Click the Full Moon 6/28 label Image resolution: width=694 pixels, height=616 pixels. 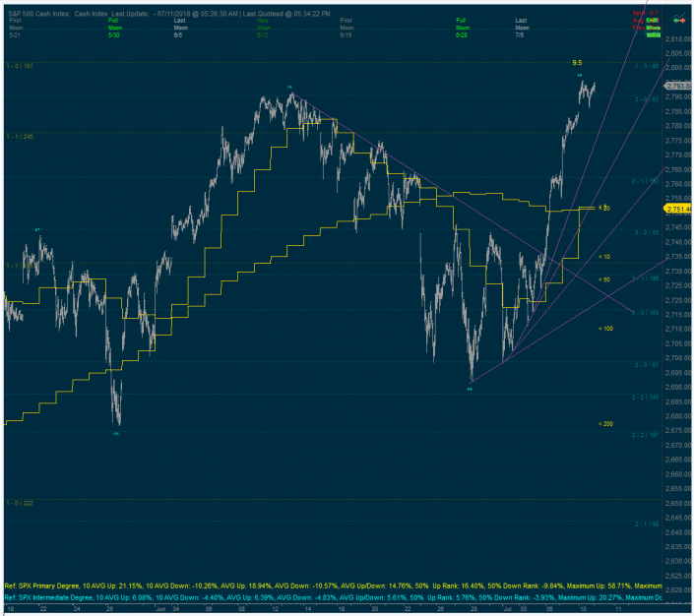(462, 28)
